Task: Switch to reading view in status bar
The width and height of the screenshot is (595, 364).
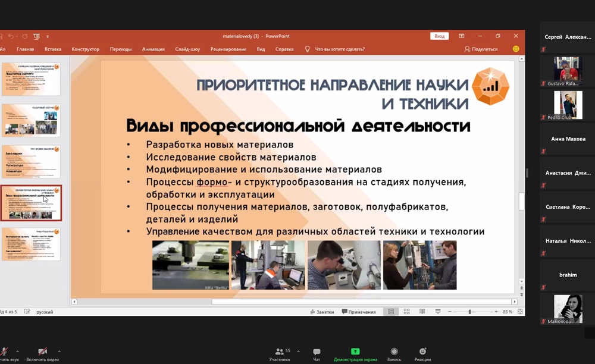Action: click(x=422, y=312)
